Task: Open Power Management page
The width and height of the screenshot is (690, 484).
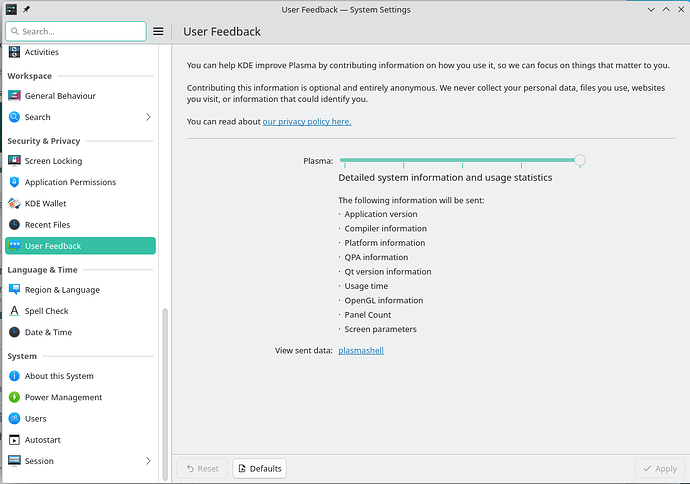Action: coord(80,397)
